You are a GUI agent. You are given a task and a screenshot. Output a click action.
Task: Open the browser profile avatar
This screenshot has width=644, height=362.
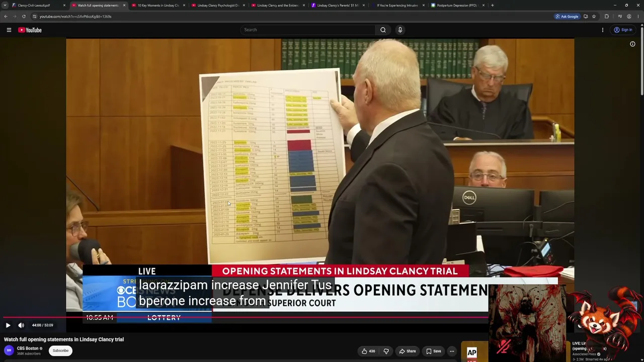pos(629,17)
